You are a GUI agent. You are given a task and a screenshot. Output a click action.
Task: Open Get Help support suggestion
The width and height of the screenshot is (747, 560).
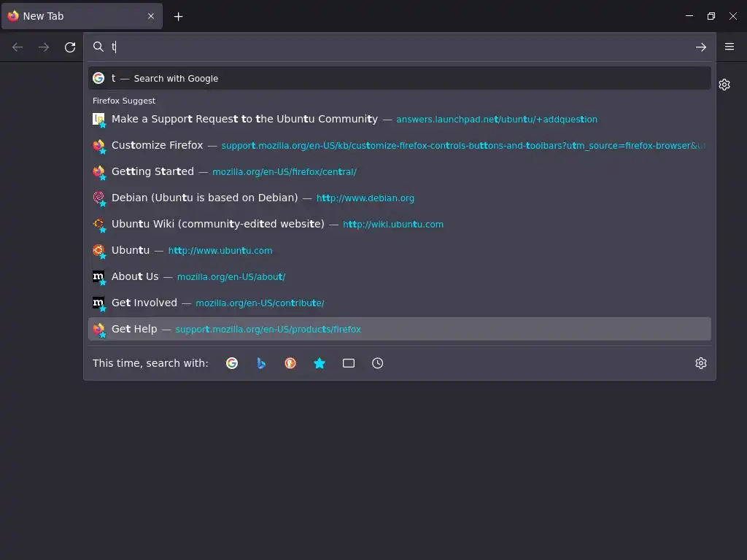tap(399, 329)
